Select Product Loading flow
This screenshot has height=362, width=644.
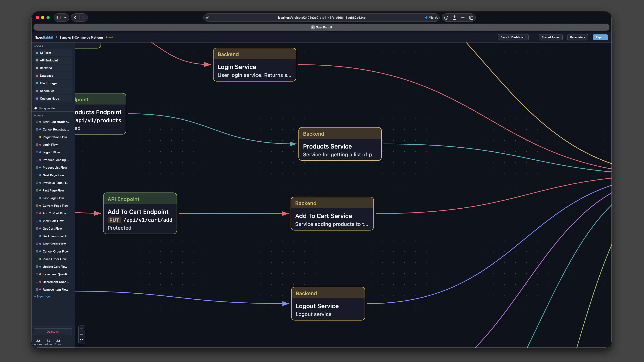[53, 160]
